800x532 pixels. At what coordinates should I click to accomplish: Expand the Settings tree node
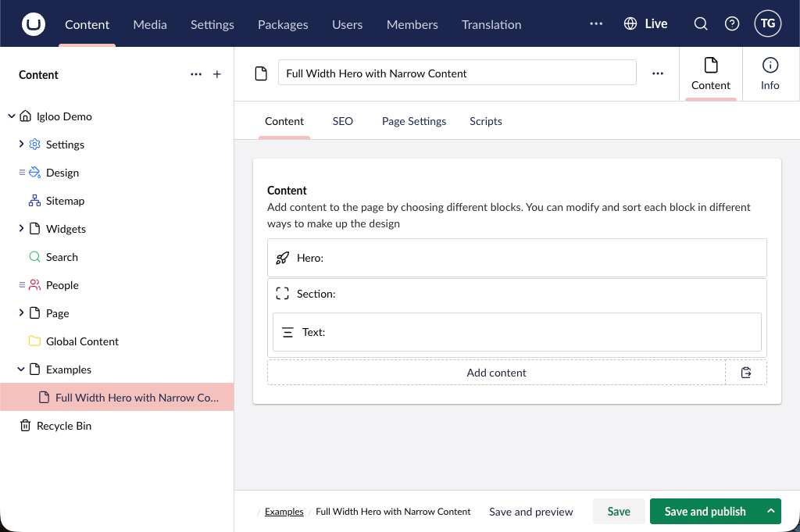click(x=21, y=144)
